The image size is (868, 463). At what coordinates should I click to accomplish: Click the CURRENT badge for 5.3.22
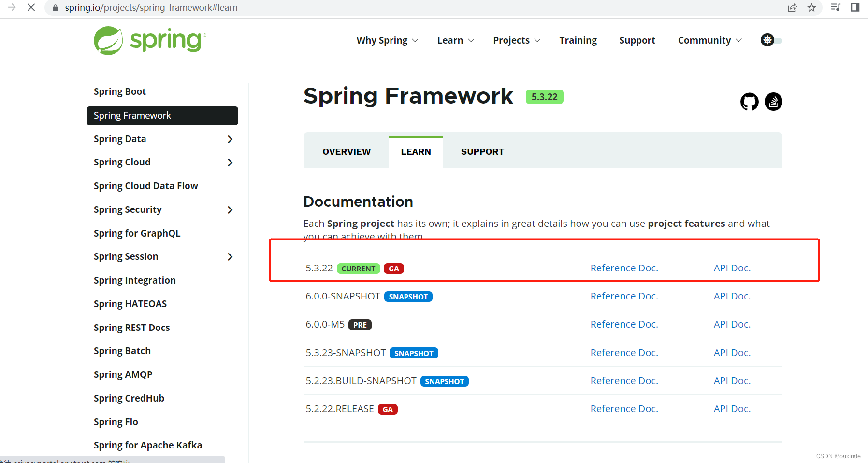click(x=359, y=269)
